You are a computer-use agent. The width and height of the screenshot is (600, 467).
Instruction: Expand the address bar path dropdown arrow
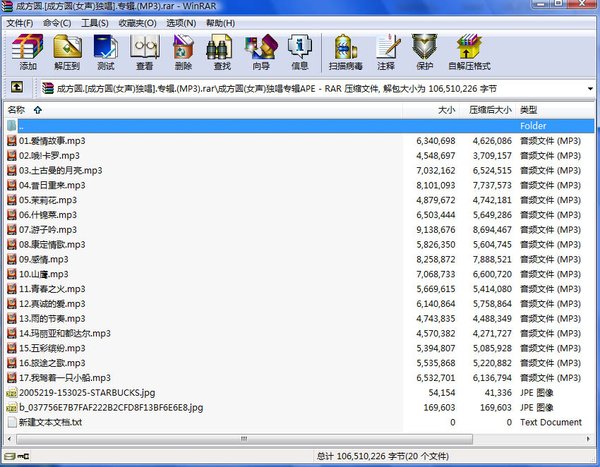click(x=590, y=89)
